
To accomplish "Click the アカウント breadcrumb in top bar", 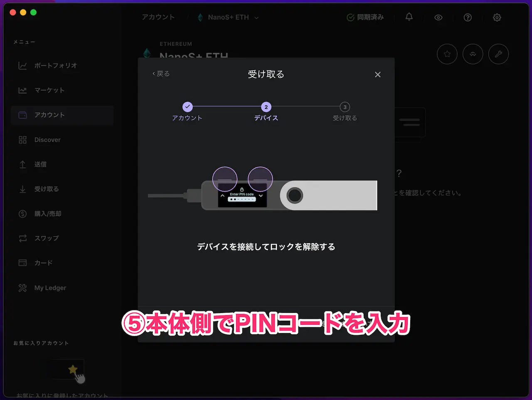I will [x=158, y=17].
